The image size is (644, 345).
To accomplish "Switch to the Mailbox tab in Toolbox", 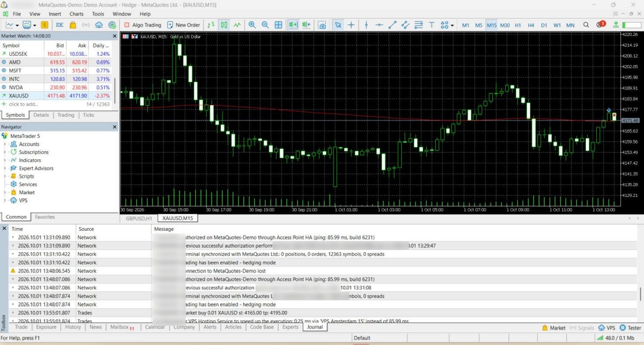I will (x=122, y=327).
